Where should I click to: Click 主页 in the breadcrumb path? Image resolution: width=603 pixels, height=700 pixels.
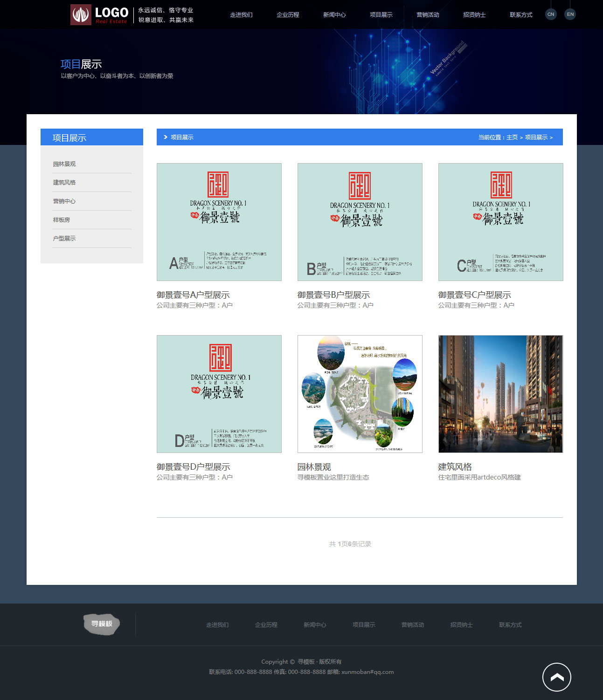coord(512,137)
